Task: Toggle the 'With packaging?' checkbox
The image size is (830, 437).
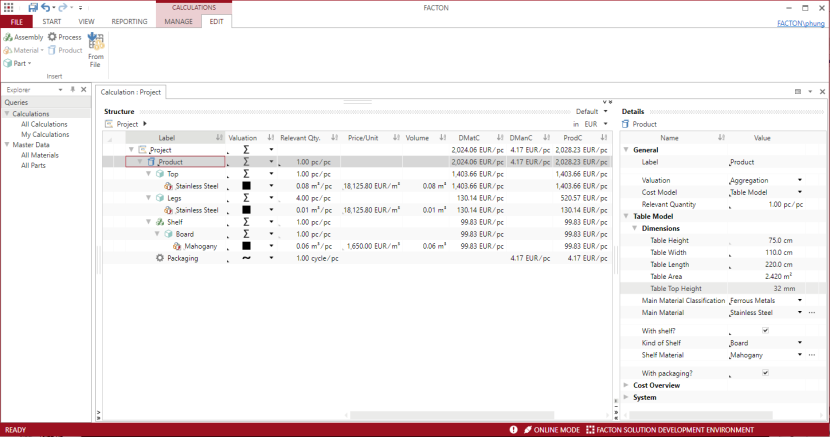Action: click(x=765, y=373)
